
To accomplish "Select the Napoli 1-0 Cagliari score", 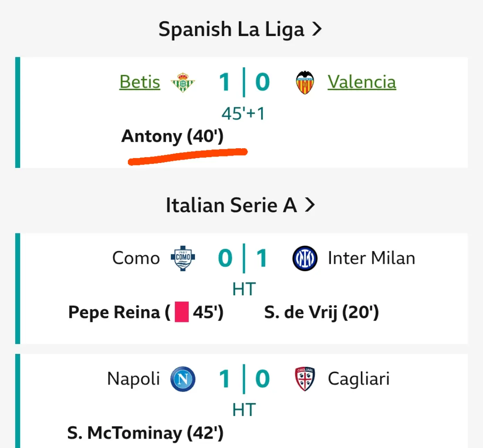I will pyautogui.click(x=244, y=379).
